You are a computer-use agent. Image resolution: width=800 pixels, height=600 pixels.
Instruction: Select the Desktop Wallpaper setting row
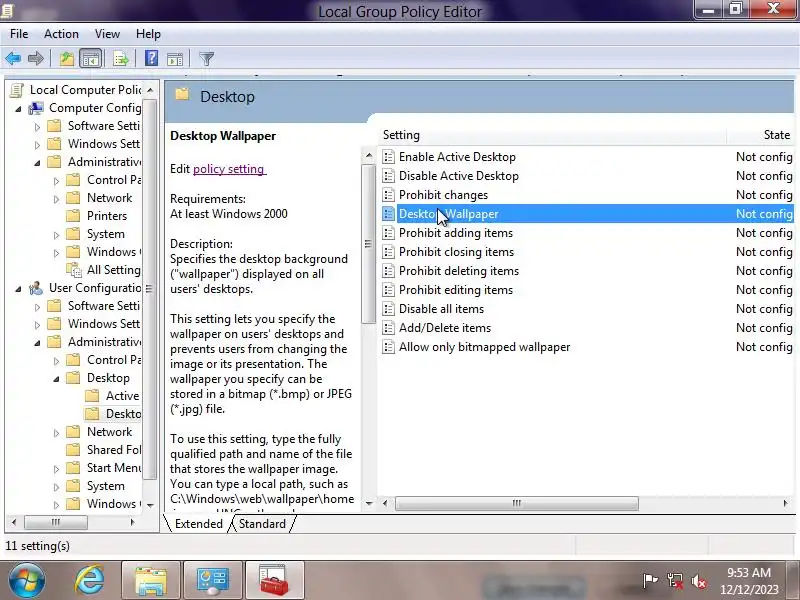[x=587, y=214]
